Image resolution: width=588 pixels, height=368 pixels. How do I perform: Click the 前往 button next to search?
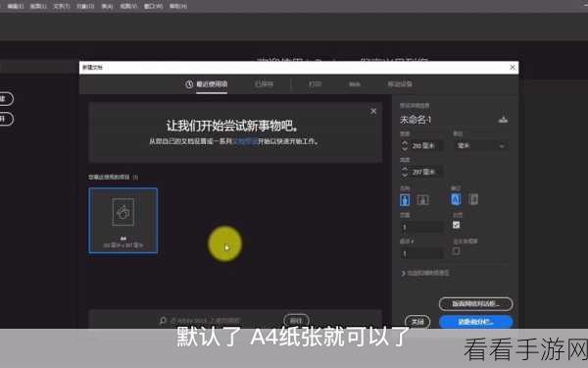pyautogui.click(x=296, y=321)
